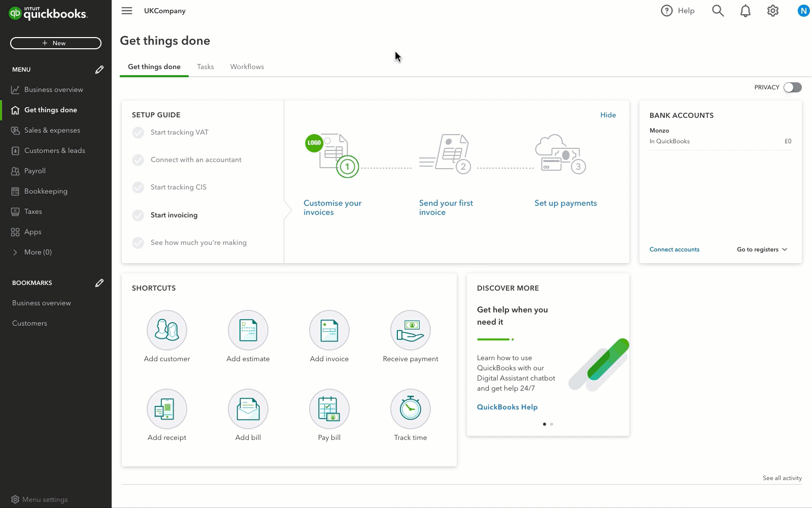The height and width of the screenshot is (508, 812).
Task: Open the notifications bell icon
Action: (x=746, y=11)
